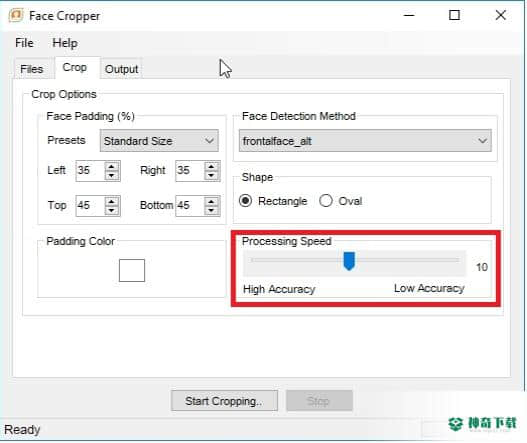
Task: Decrease the Bottom padding value with down arrow
Action: click(x=211, y=210)
